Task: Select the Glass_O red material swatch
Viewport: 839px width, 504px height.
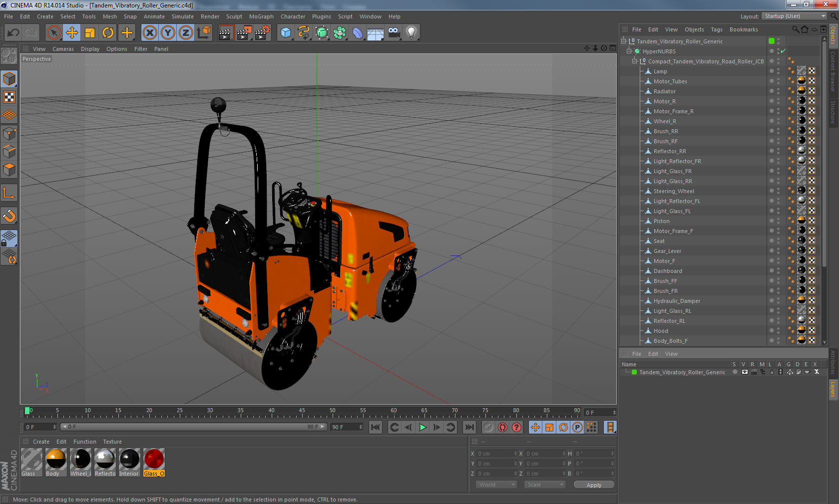Action: 154,462
